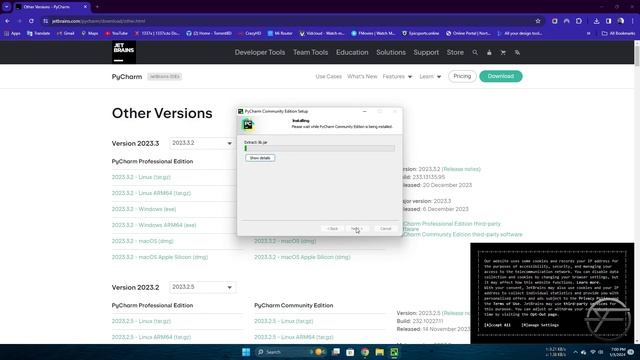Click Cancel in the PyCharm setup dialog
640x360 pixels.
coord(386,229)
